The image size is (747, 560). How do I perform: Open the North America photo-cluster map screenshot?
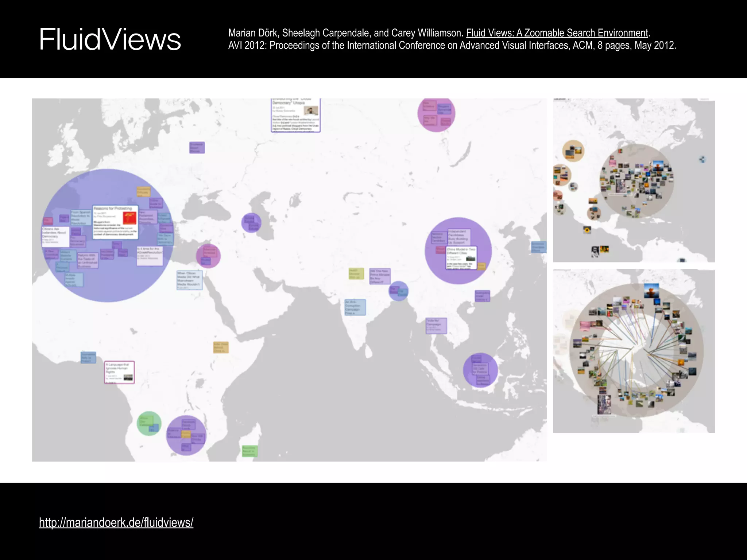pos(634,180)
